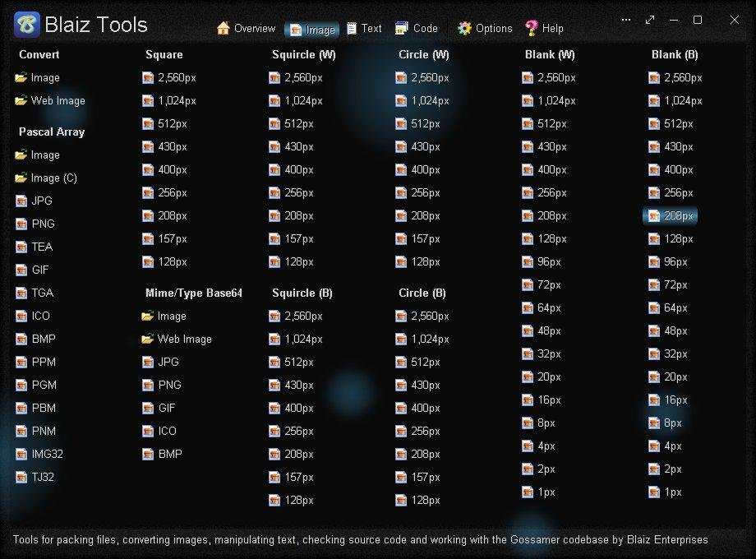Switch to the Image tab
The image size is (756, 559).
pos(312,30)
